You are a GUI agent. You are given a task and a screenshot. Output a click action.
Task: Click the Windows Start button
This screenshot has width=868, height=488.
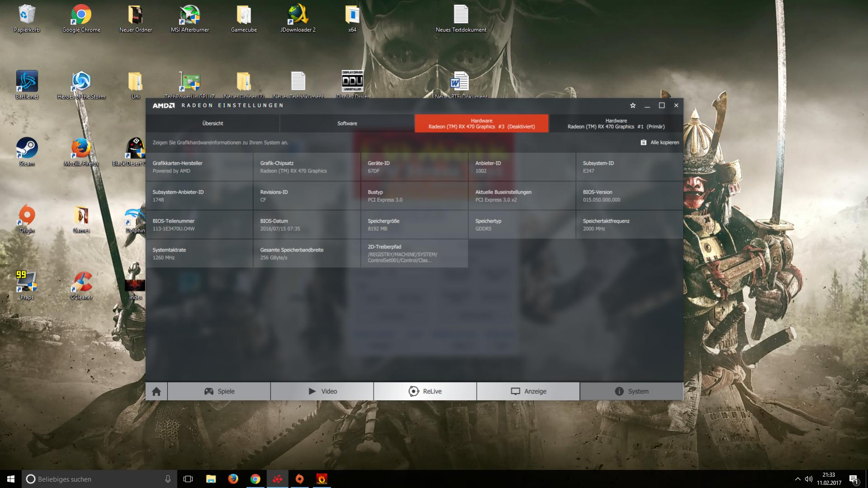[11, 479]
